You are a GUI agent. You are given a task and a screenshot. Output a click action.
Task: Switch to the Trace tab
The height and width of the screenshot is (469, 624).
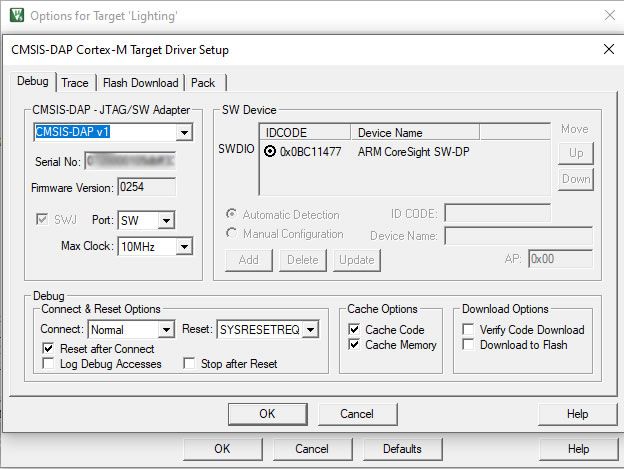pyautogui.click(x=75, y=83)
